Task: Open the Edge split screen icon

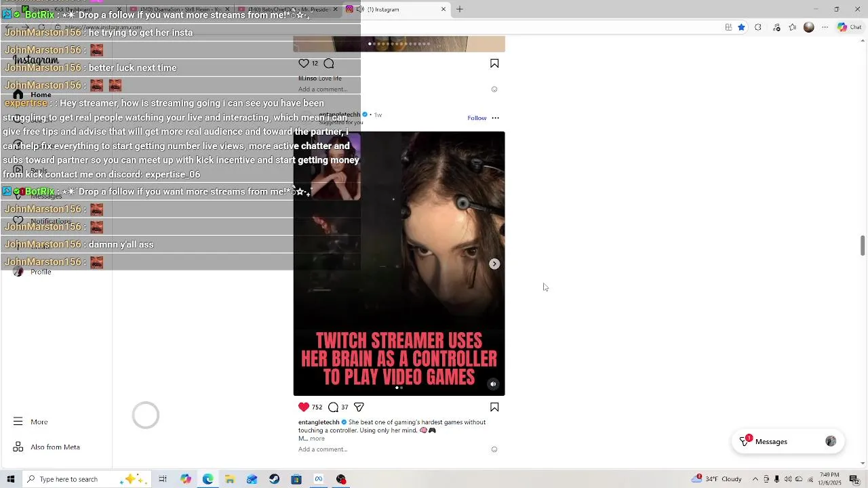Action: (x=728, y=27)
